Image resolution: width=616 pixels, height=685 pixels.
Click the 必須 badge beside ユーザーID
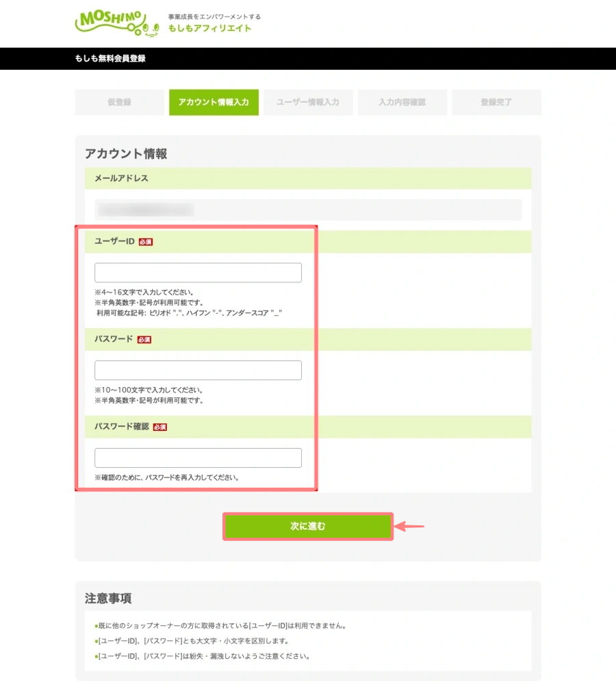[x=146, y=242]
